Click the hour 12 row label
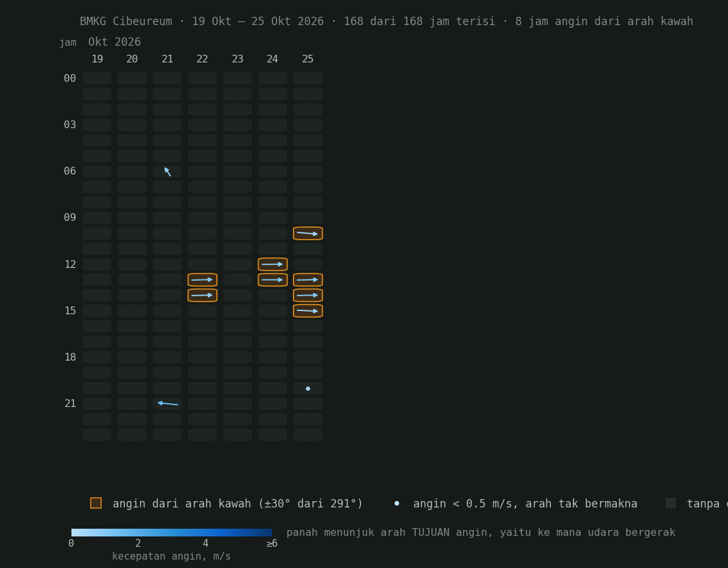This screenshot has height=568, width=728. [70, 264]
